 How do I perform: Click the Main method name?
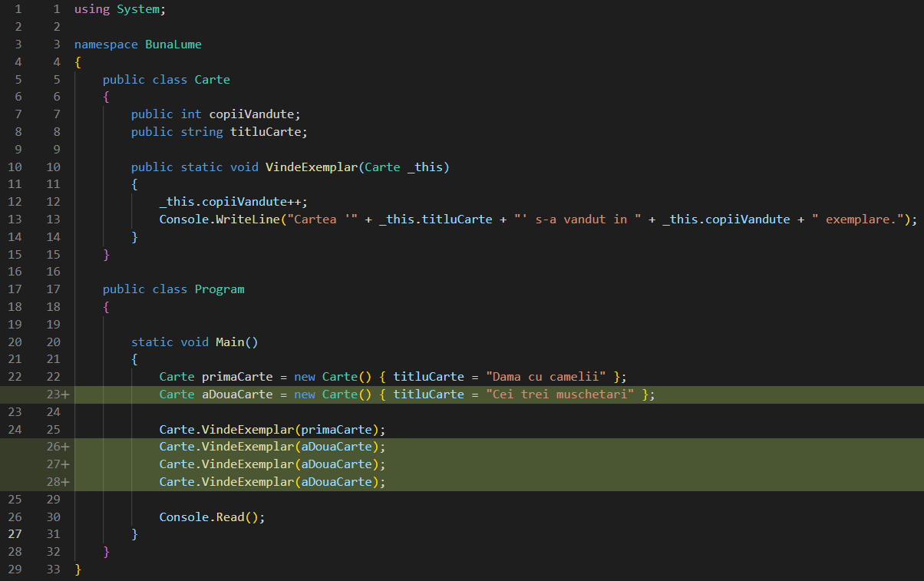point(230,342)
